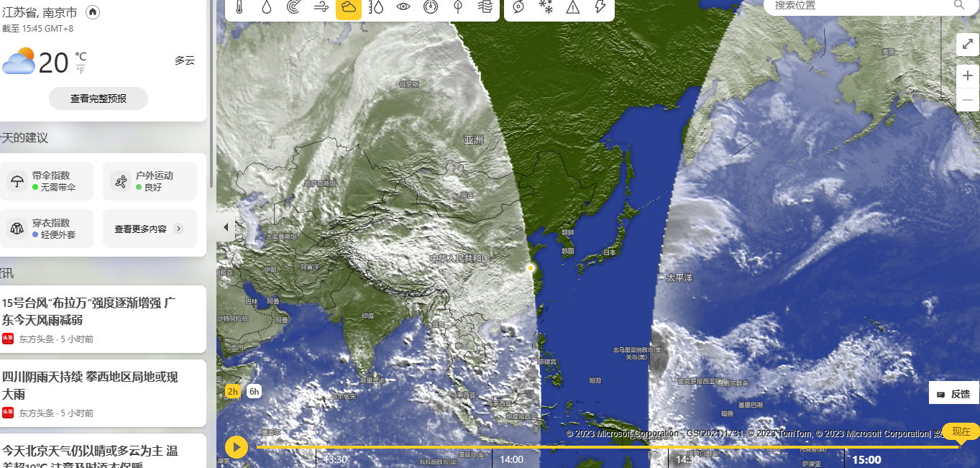Switch to the radar map layer
This screenshot has width=980, height=468.
294,7
